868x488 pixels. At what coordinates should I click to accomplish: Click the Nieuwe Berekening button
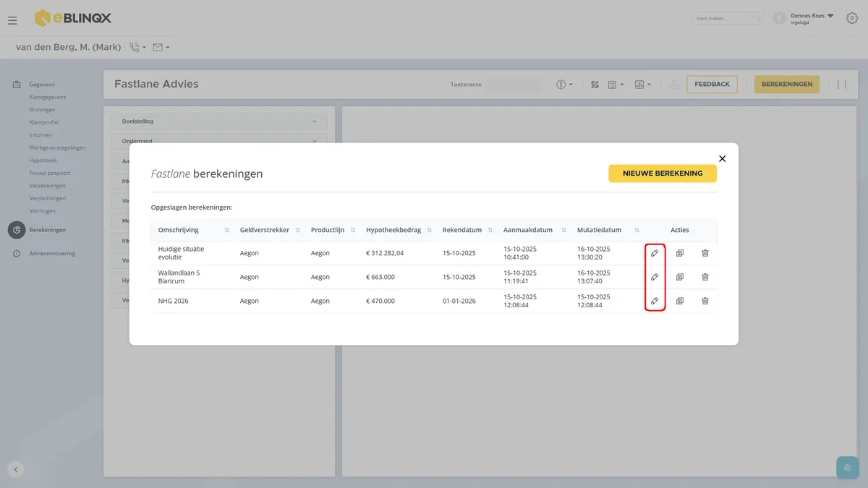click(x=663, y=174)
